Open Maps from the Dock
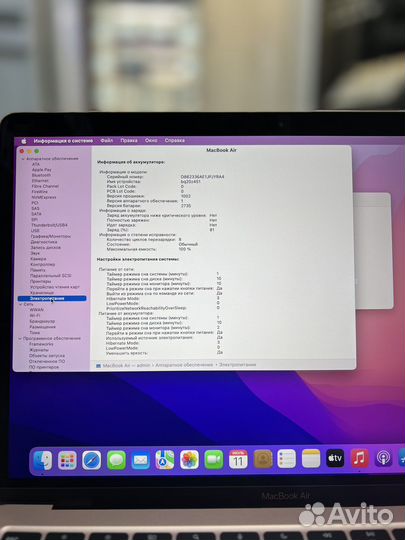 [165, 460]
